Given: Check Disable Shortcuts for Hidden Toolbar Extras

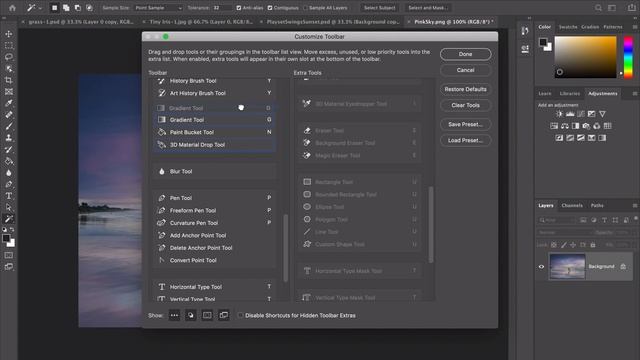Looking at the screenshot, I should click(240, 315).
